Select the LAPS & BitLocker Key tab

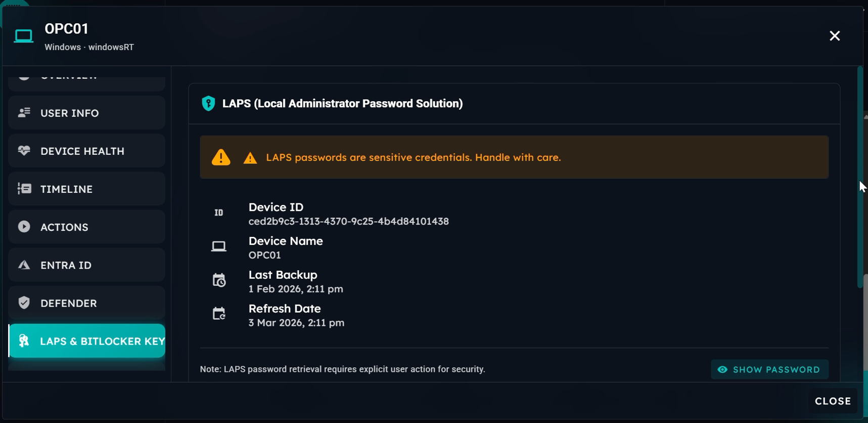click(86, 341)
